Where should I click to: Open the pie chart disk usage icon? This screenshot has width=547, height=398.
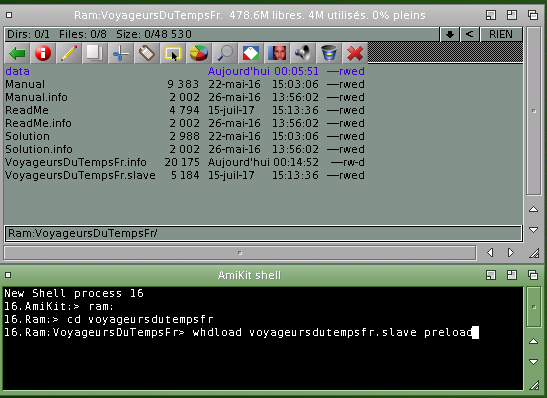tap(198, 53)
